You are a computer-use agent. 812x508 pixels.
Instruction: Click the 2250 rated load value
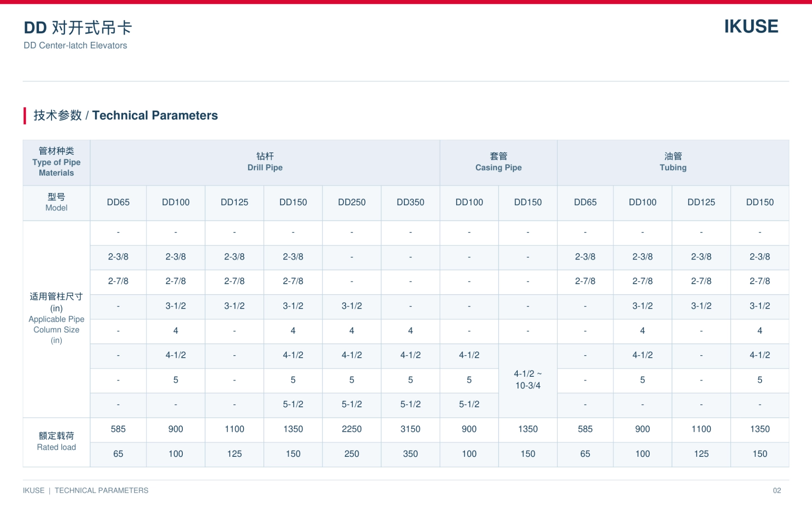coord(351,429)
